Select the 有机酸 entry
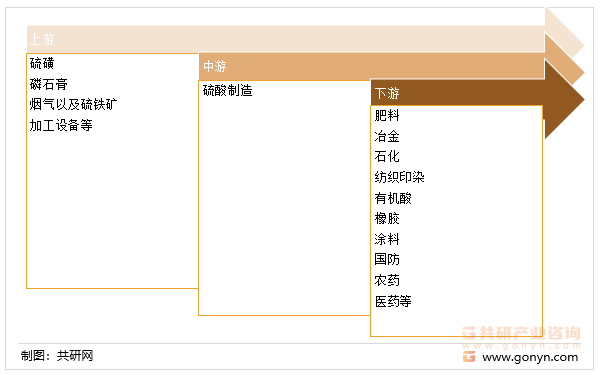601x375 pixels. [x=393, y=198]
